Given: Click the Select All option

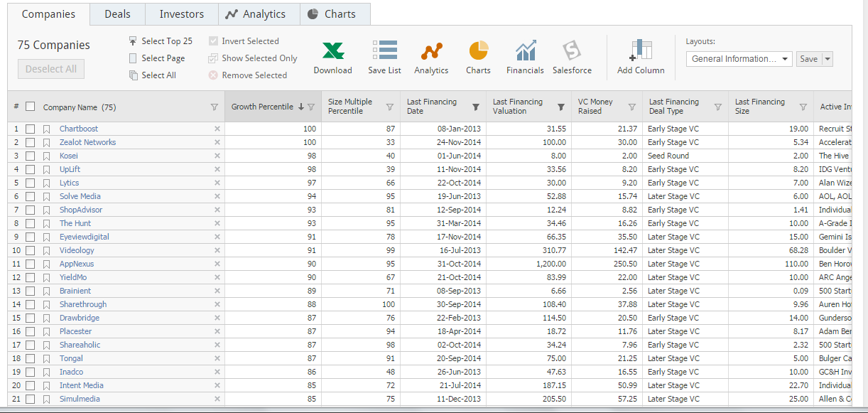Looking at the screenshot, I should click(x=153, y=75).
